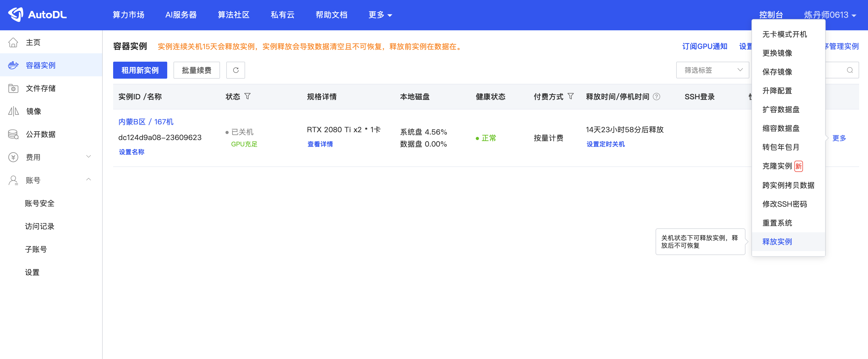Click the status column filter icon

pos(248,96)
